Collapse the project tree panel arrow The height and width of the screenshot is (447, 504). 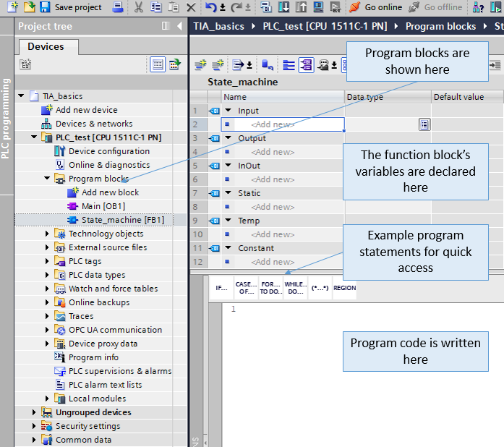[x=180, y=26]
